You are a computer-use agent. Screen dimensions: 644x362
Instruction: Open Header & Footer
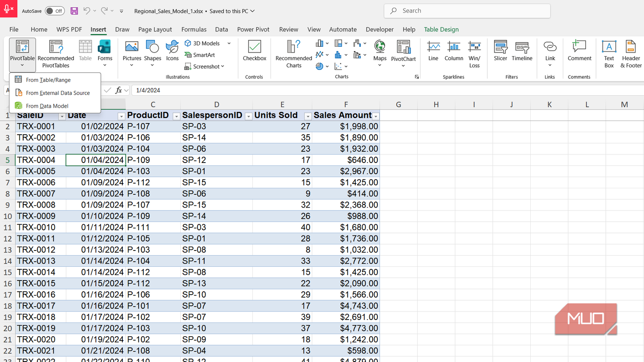click(631, 54)
